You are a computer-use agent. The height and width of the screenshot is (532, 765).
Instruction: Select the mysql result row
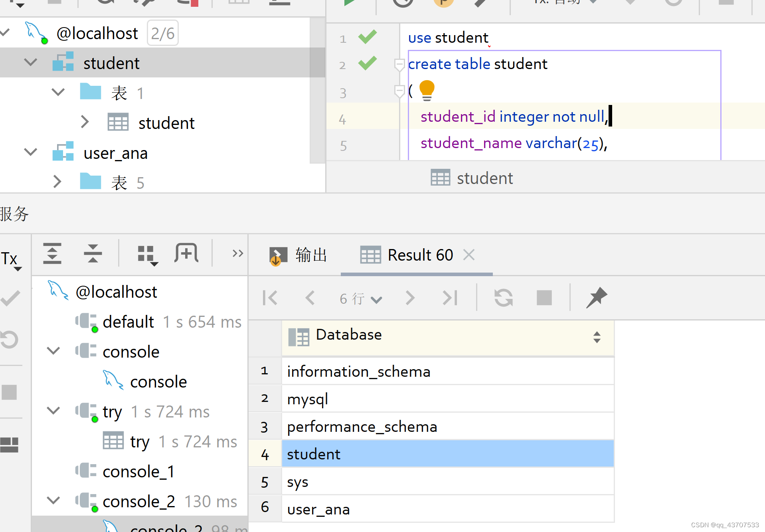[x=448, y=399]
